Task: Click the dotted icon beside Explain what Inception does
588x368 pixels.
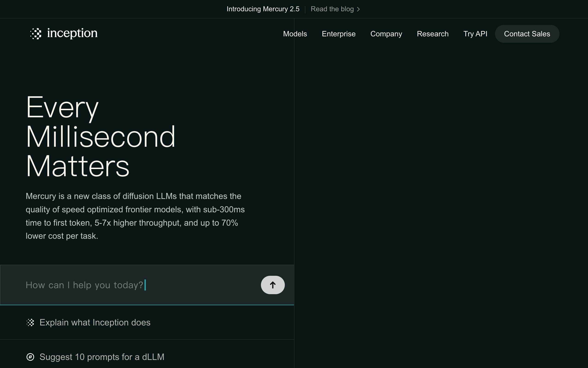Action: pyautogui.click(x=30, y=322)
